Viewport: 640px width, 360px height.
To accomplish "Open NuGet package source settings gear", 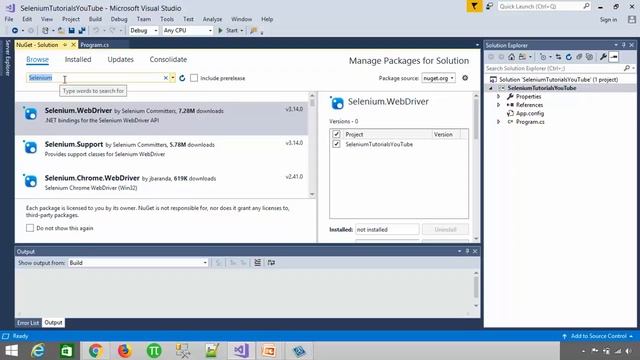I will (465, 78).
